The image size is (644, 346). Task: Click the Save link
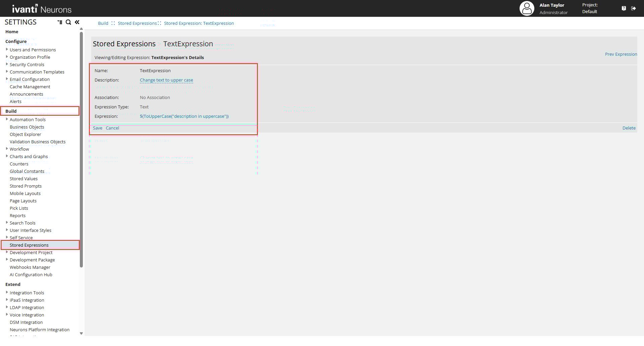pyautogui.click(x=98, y=128)
